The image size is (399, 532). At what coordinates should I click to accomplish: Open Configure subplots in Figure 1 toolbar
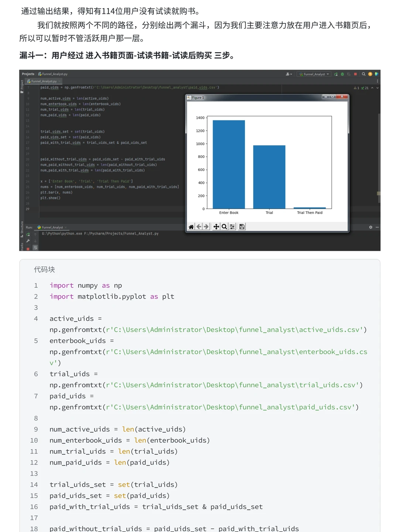pos(232,227)
